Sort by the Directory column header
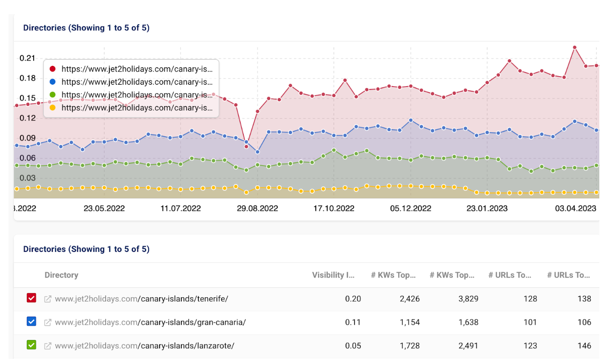 (62, 275)
